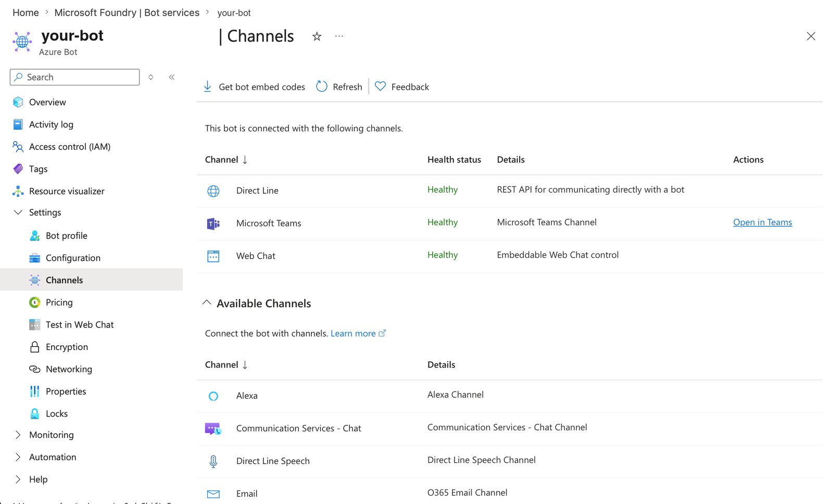Click the Feedback heart icon
Viewport: 833px width, 504px height.
[x=381, y=86]
